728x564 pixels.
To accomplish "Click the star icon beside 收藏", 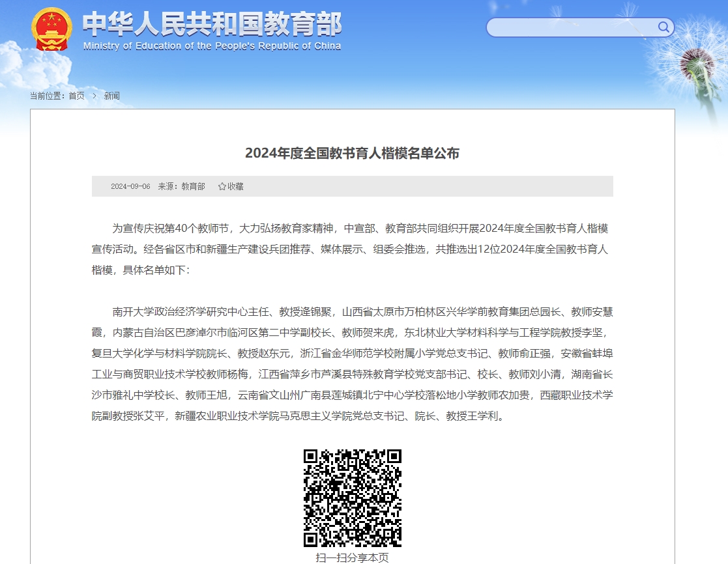I will (222, 186).
